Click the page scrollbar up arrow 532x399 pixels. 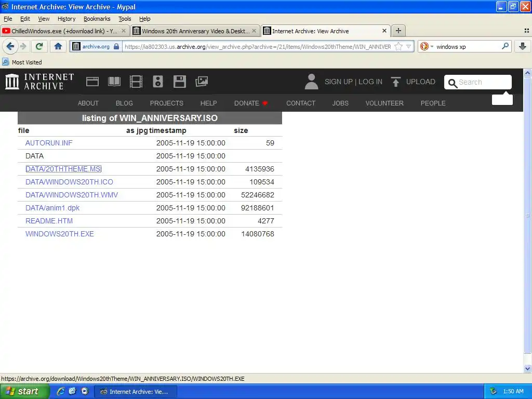[527, 73]
